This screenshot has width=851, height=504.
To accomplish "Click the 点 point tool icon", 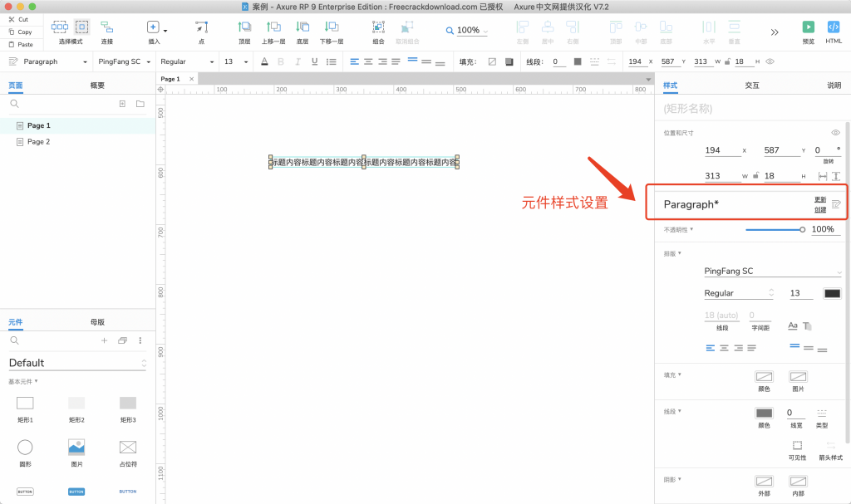I will pyautogui.click(x=201, y=27).
